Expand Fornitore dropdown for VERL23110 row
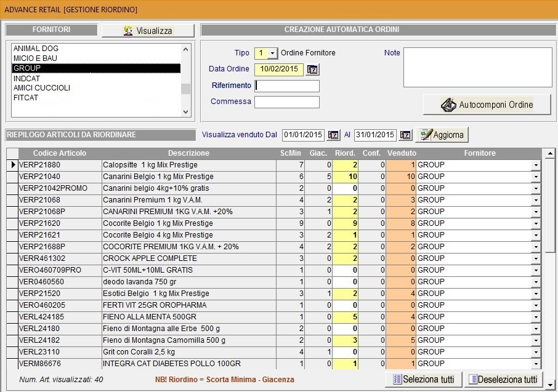Viewport: 558px width, 392px height. tap(536, 352)
